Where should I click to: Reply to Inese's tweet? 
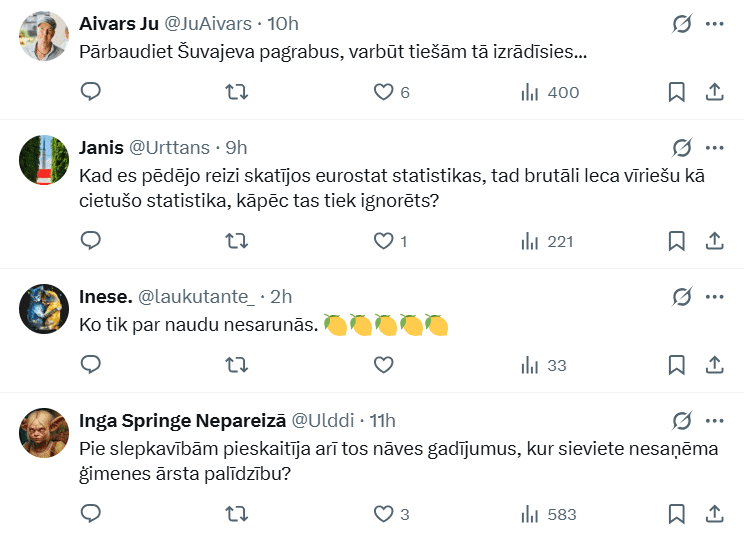point(91,365)
